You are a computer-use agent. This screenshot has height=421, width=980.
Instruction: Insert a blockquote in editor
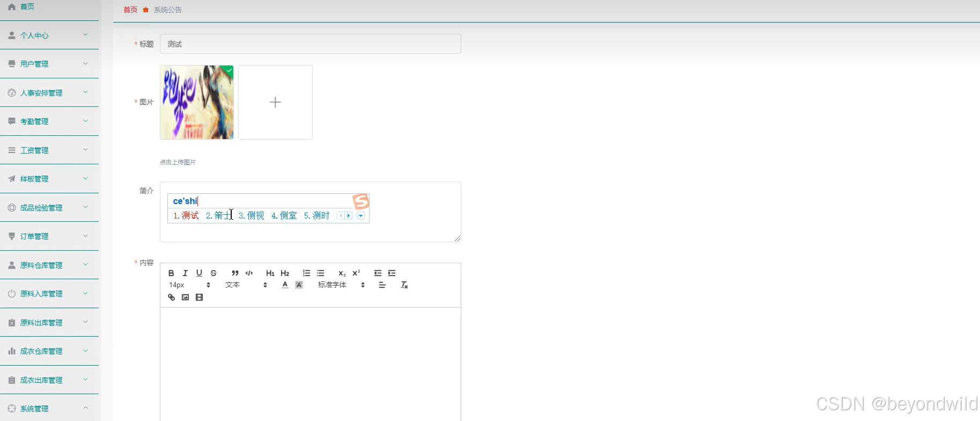235,273
